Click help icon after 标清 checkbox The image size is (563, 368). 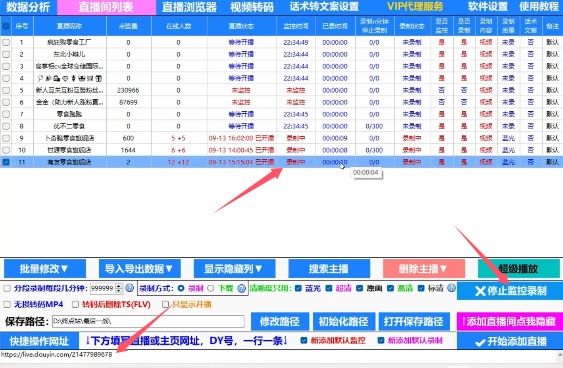[451, 288]
